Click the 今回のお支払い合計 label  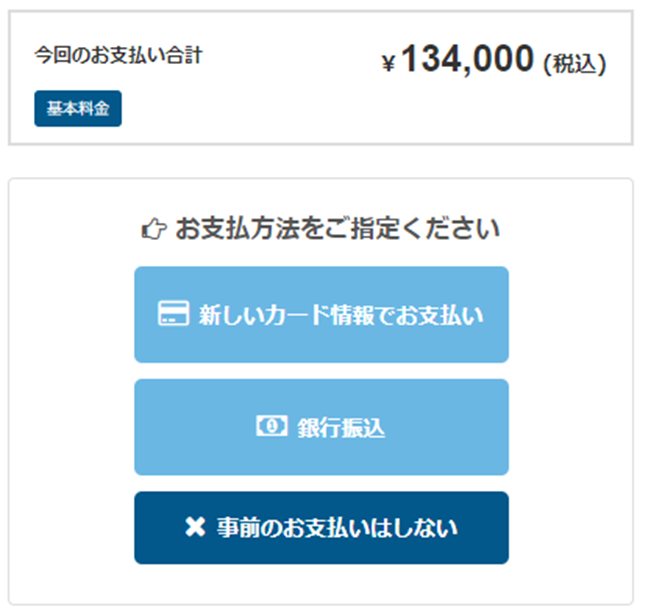pos(118,55)
